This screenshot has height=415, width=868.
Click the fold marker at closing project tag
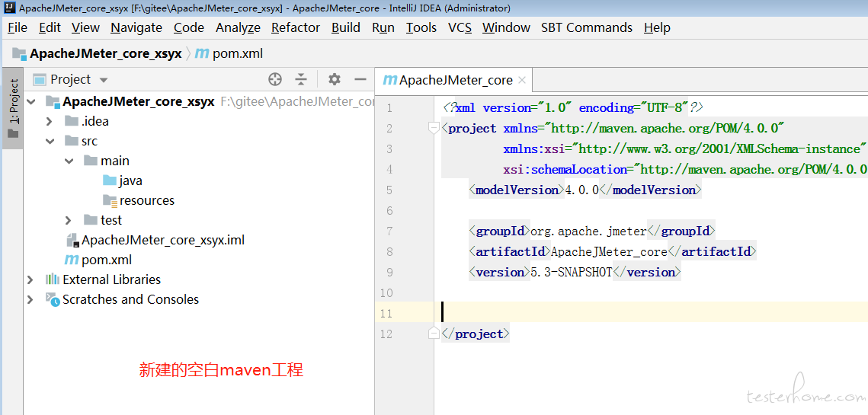tap(434, 334)
